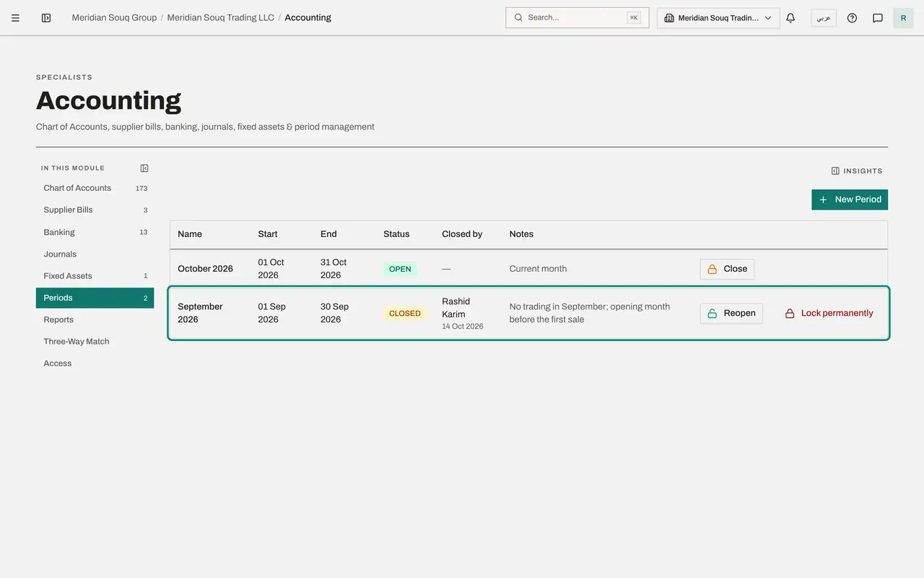Click the Notes column header
Image resolution: width=924 pixels, height=578 pixels.
[521, 234]
